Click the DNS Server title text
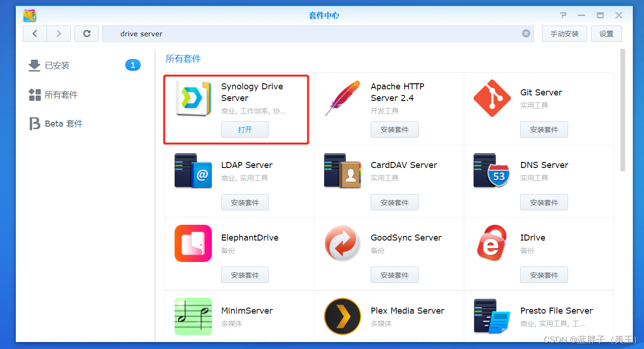 tap(544, 165)
